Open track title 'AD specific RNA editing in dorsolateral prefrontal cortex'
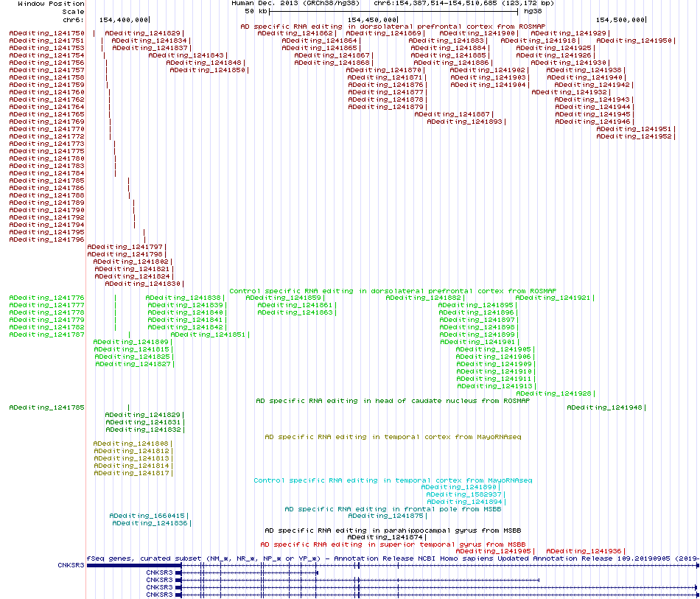Viewport: 700px width, 599px height. pos(393,27)
